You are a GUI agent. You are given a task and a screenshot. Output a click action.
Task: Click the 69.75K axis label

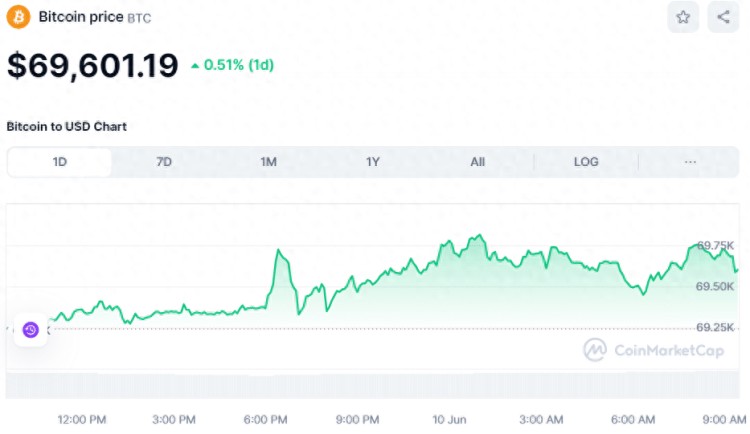click(x=715, y=245)
